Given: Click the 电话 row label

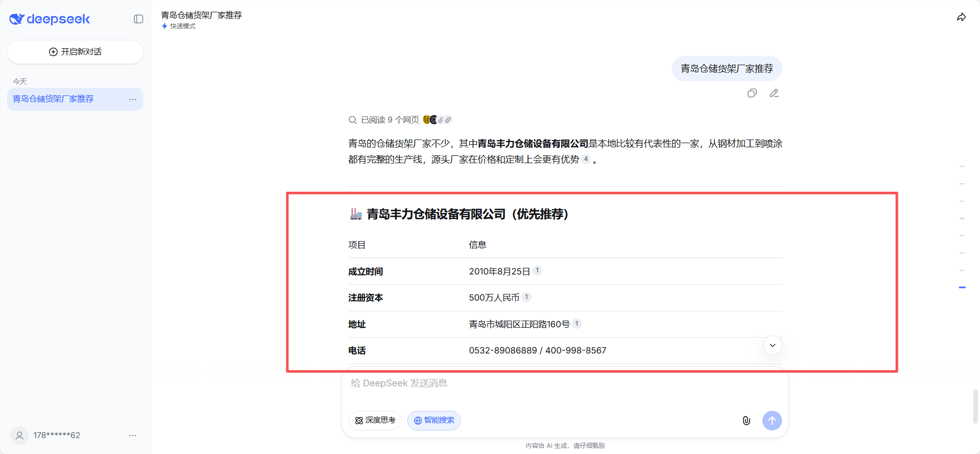Looking at the screenshot, I should coord(357,350).
